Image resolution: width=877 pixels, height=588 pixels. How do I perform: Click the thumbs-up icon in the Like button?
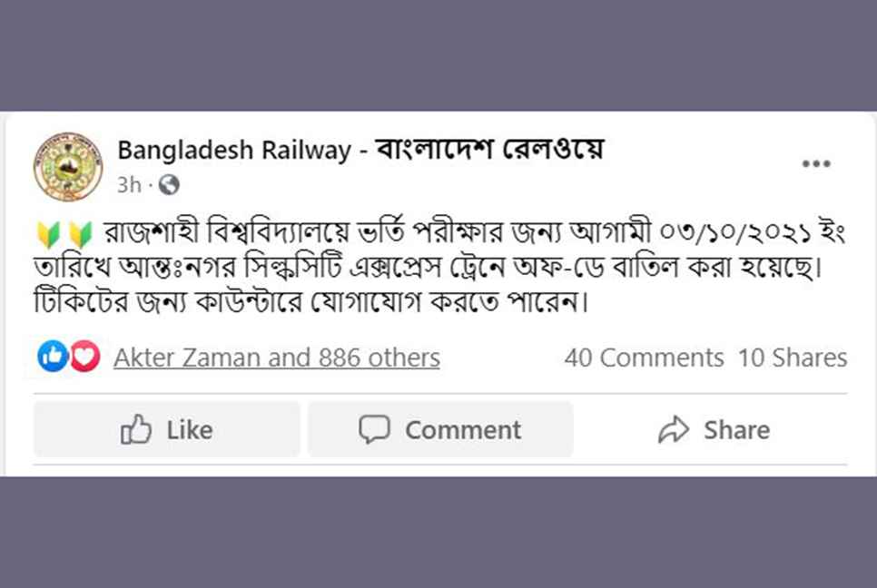pos(136,428)
